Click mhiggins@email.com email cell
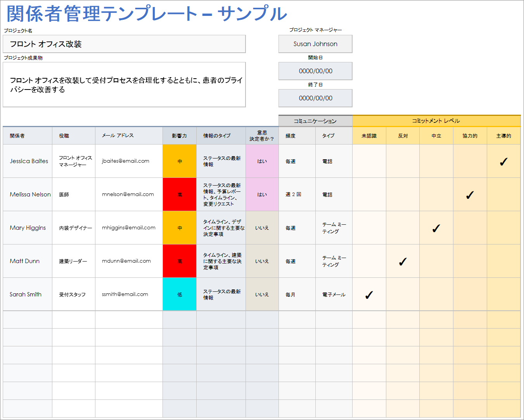 click(x=129, y=228)
